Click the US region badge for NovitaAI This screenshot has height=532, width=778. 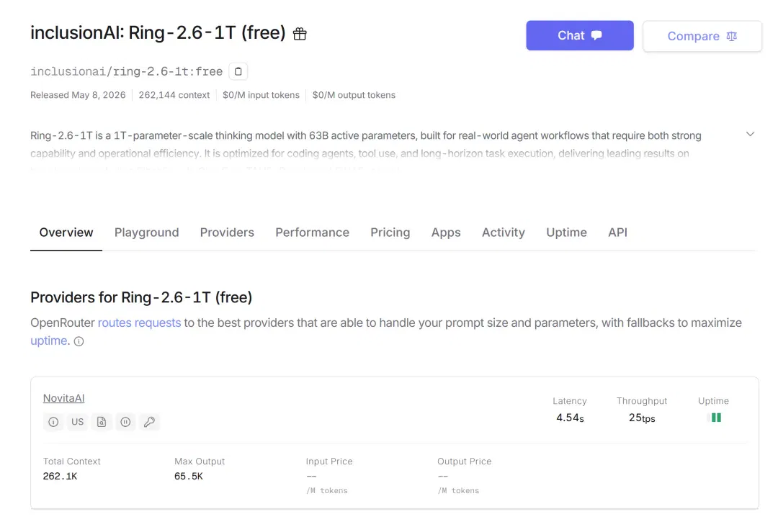(x=77, y=422)
